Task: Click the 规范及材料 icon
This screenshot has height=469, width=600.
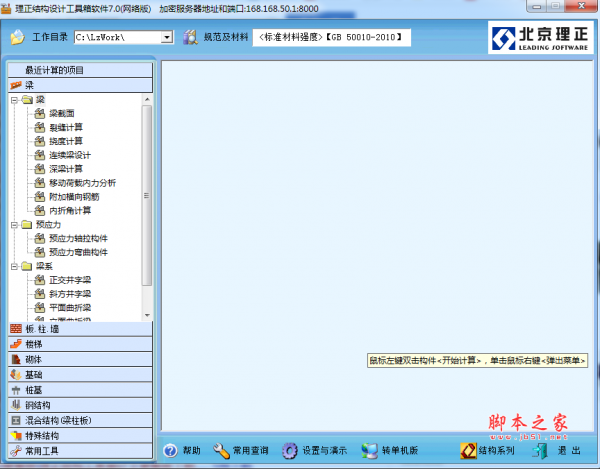Action: pos(190,38)
